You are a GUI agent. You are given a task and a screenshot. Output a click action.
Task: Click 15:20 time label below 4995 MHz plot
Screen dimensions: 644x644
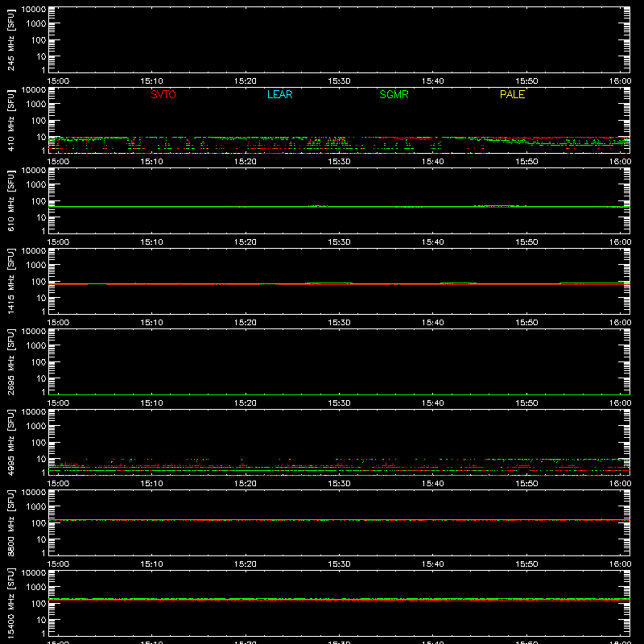pyautogui.click(x=246, y=484)
